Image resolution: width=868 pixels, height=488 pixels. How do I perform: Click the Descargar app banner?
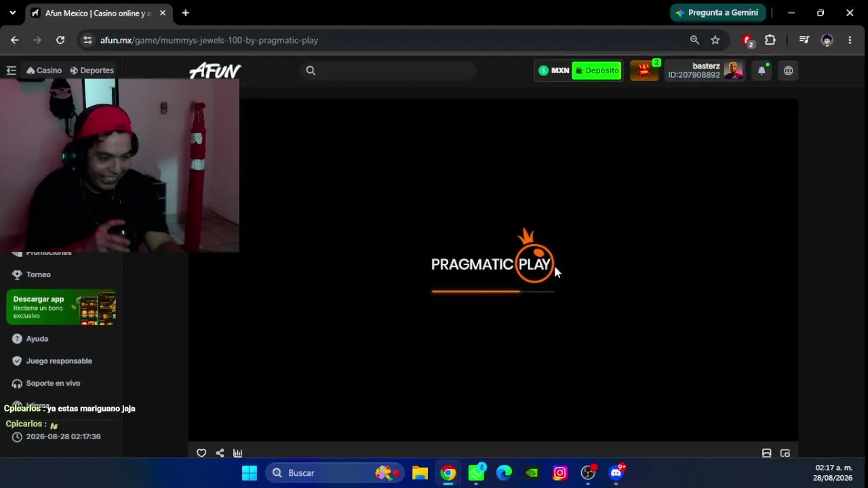click(x=61, y=308)
